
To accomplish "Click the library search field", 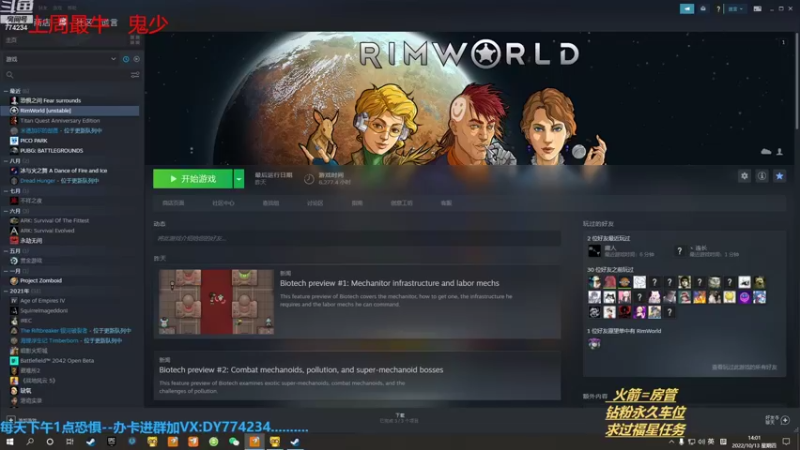I will coord(66,74).
